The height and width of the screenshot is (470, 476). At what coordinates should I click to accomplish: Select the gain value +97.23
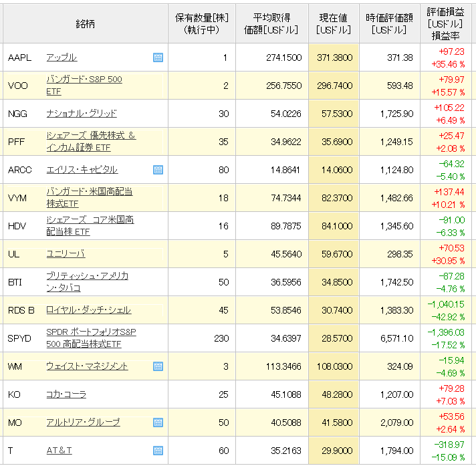(x=451, y=51)
